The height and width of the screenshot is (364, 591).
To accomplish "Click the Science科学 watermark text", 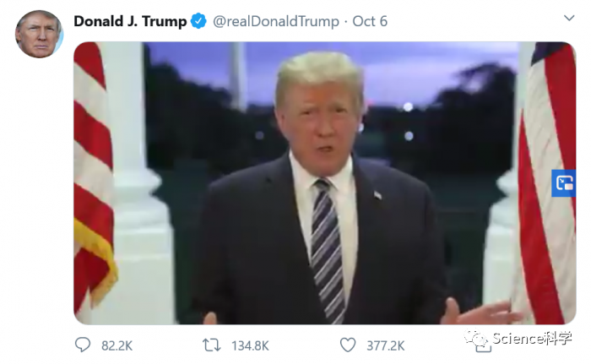I will pos(532,339).
